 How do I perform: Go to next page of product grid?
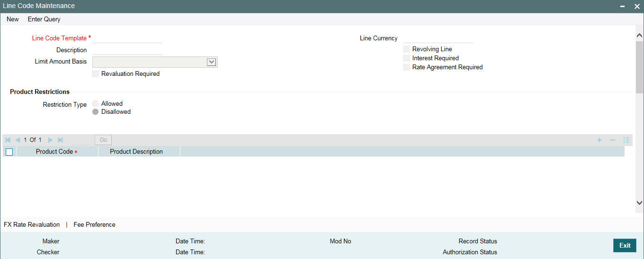coord(50,140)
